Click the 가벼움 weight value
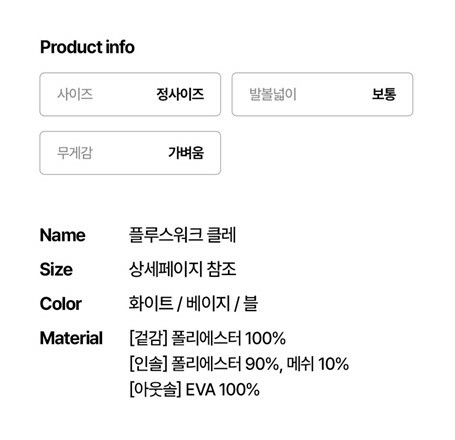The image size is (455, 440). coord(186,153)
